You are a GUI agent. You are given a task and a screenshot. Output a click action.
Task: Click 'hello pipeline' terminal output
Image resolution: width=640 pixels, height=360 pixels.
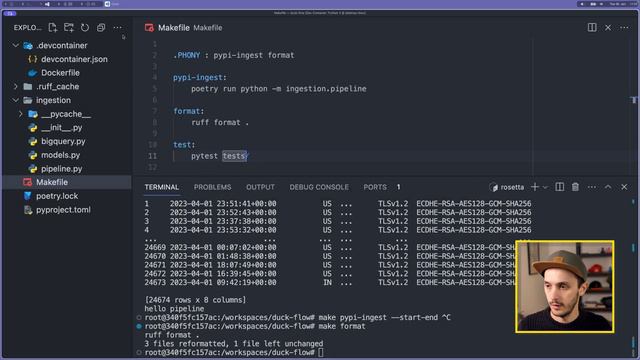174,309
